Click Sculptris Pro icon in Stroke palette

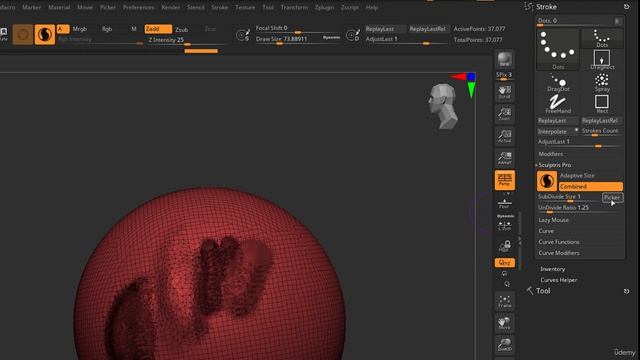click(547, 181)
